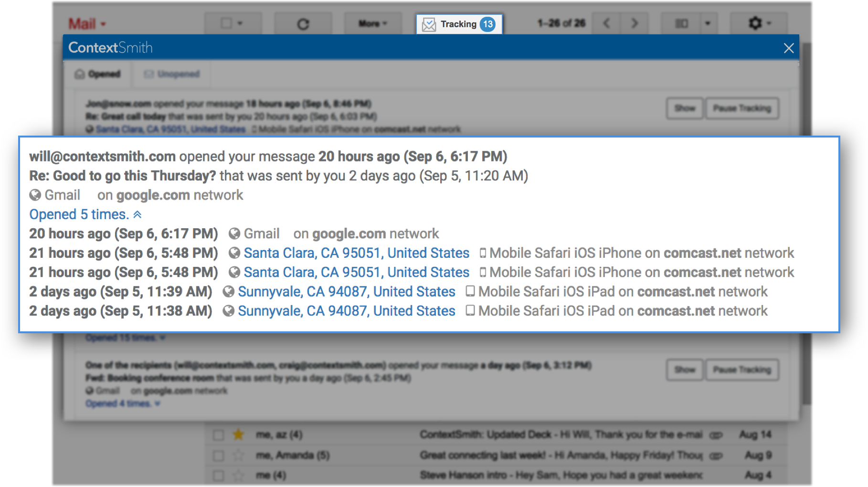The image size is (868, 487).
Task: Click the split pane view icon
Action: [682, 22]
